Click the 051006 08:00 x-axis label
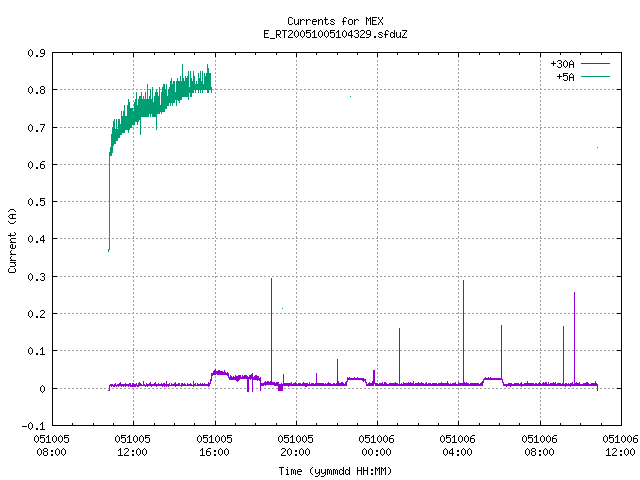This screenshot has width=640, height=480. coord(539,445)
